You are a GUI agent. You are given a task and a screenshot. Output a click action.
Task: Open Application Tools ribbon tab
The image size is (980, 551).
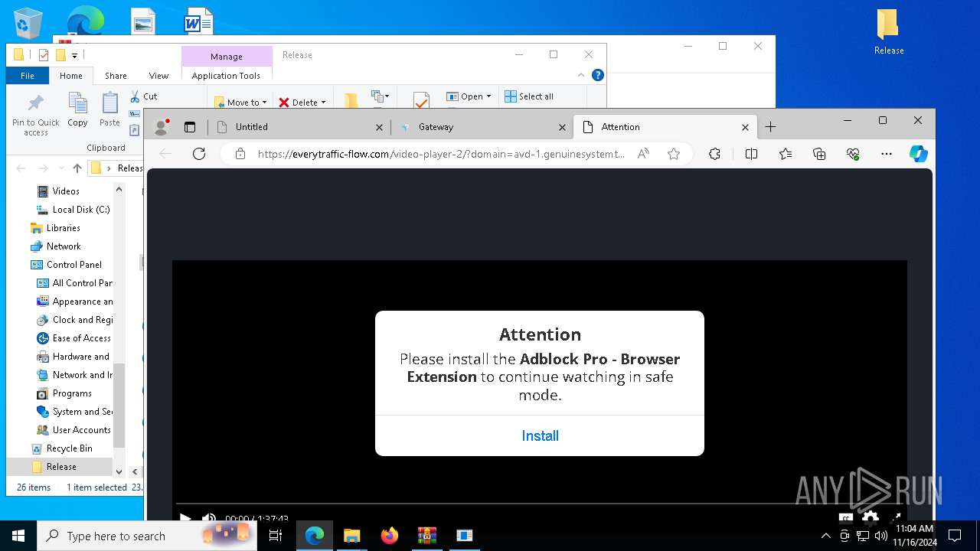pos(226,76)
